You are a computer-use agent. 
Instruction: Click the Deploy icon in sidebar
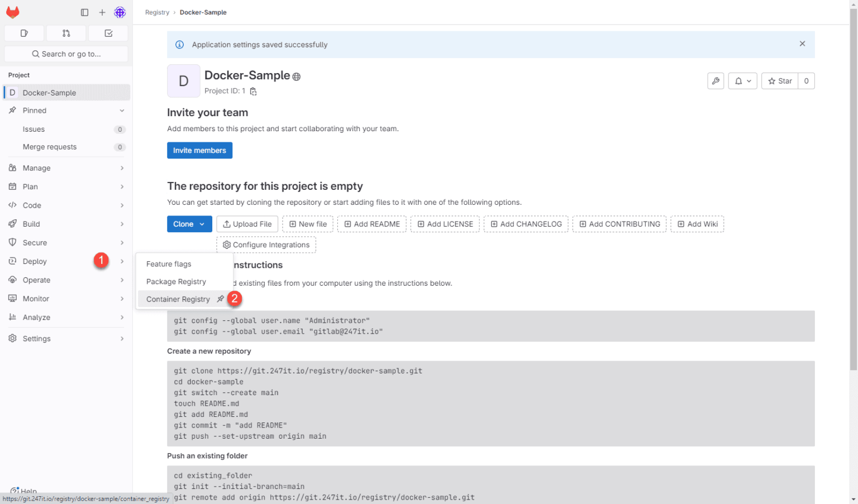(12, 261)
